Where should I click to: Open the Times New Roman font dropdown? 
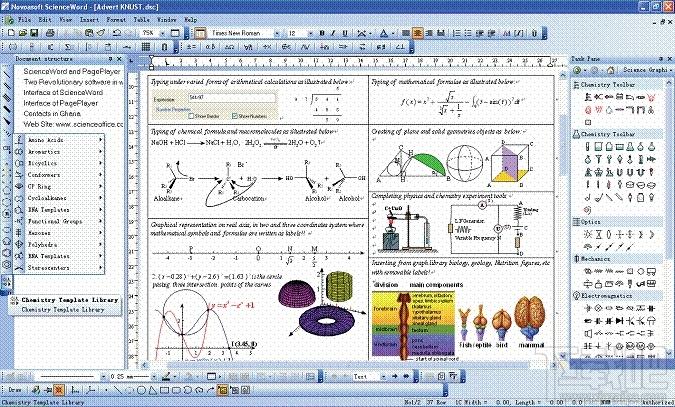(277, 33)
